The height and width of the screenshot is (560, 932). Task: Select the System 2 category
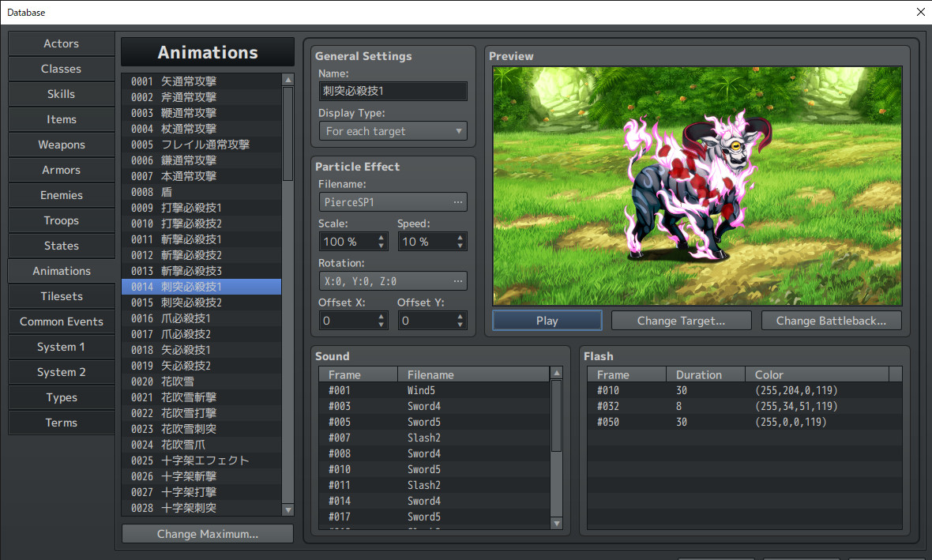[x=61, y=372]
